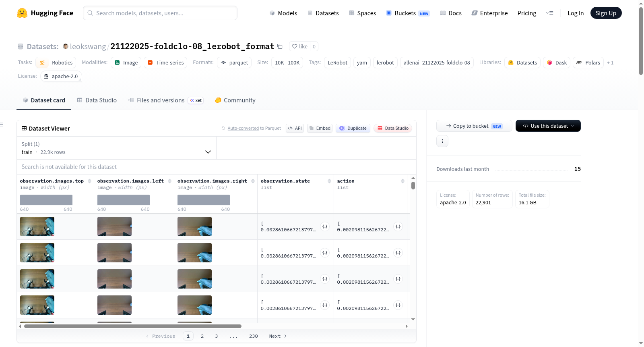Select the LeRobot tag
644x347 pixels.
[x=337, y=62]
